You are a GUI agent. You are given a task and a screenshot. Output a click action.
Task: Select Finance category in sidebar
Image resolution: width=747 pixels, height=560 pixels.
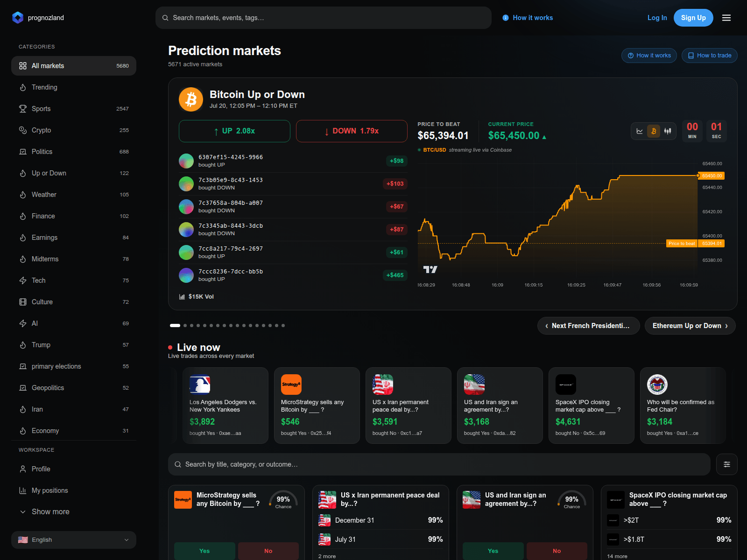pyautogui.click(x=74, y=216)
